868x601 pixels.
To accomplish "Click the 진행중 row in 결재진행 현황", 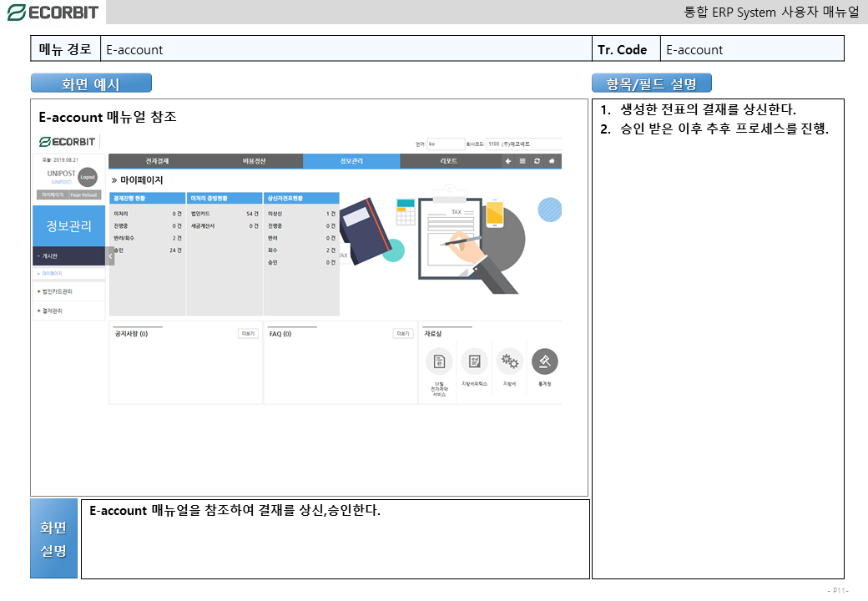I will (147, 225).
